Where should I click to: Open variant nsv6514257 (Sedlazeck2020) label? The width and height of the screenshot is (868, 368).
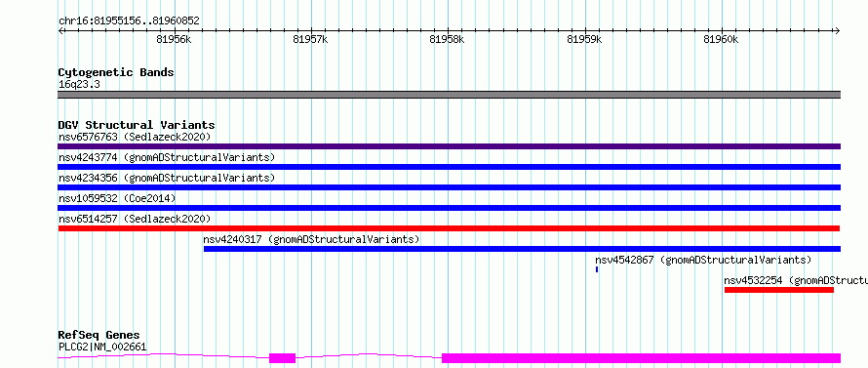point(135,219)
